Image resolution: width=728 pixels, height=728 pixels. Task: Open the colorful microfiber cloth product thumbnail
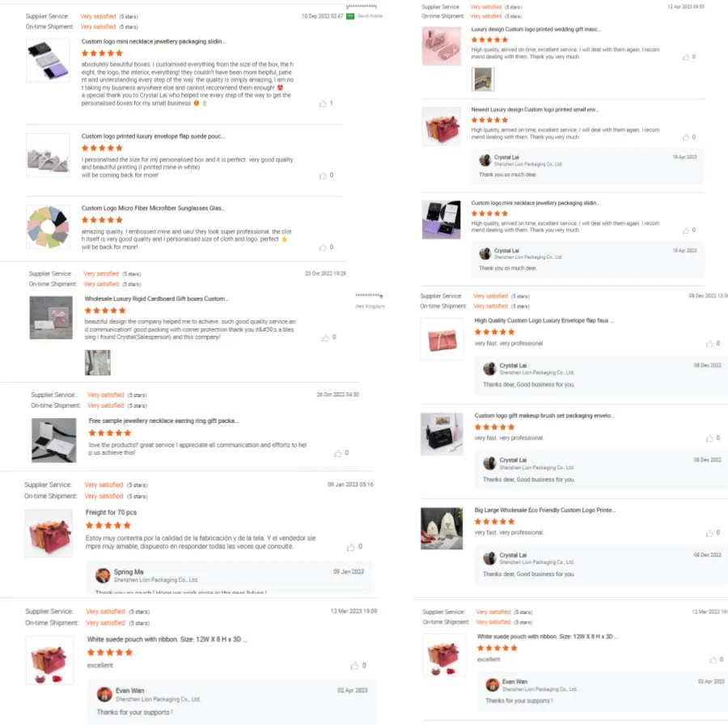(x=48, y=227)
